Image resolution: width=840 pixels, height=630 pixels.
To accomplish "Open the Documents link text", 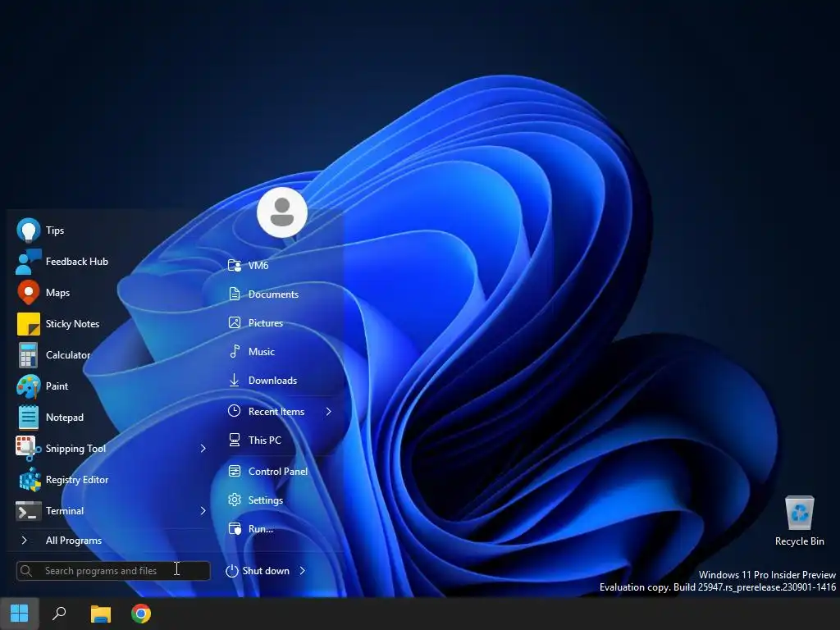I will click(x=273, y=294).
